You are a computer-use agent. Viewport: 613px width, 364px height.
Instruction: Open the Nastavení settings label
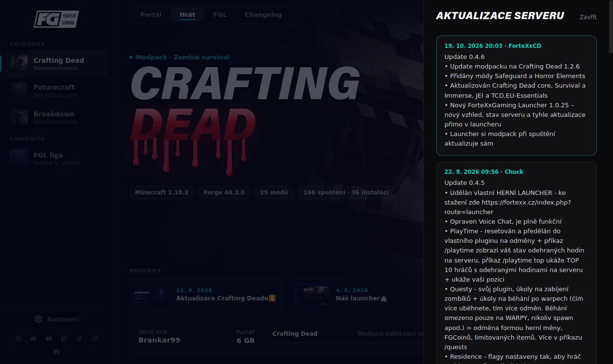(x=63, y=319)
